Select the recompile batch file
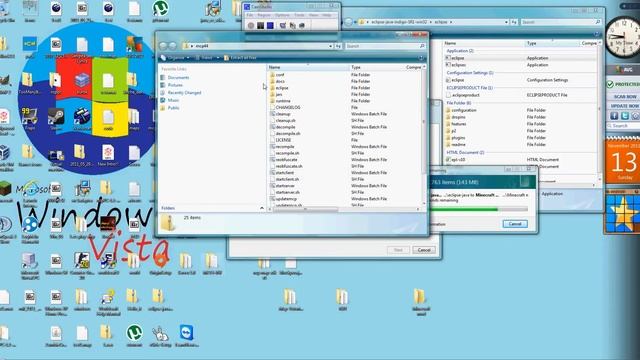 click(x=282, y=147)
